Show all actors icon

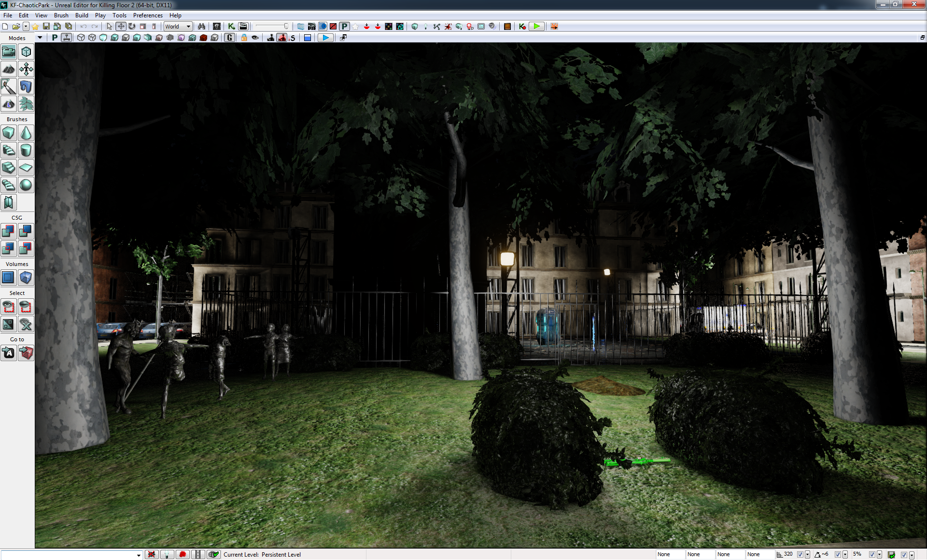point(26,324)
